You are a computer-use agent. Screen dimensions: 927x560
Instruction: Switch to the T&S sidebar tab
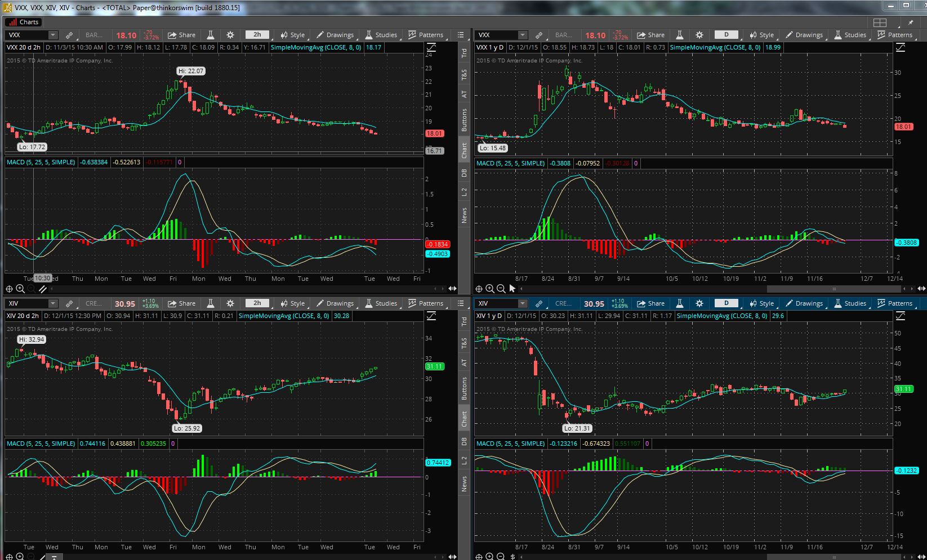pos(464,74)
